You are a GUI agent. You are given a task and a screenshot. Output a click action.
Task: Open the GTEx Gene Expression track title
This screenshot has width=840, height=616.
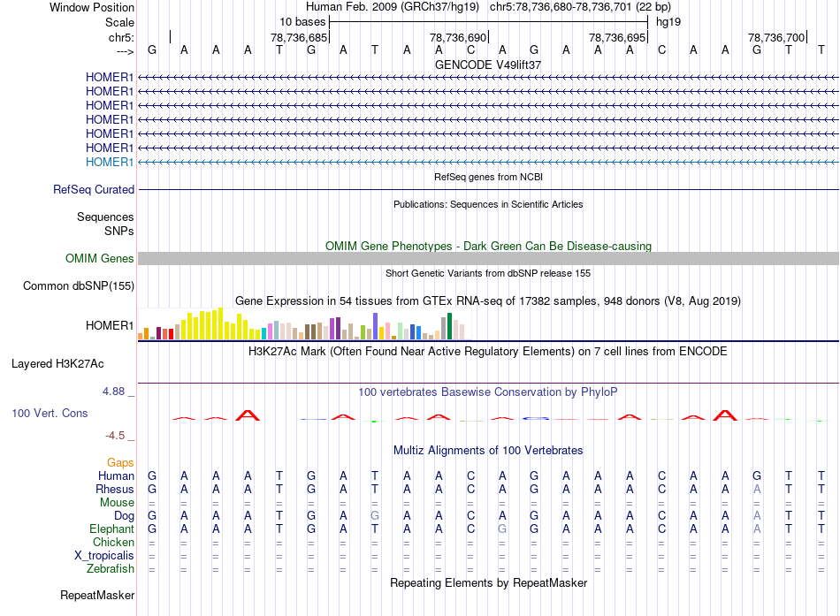pyautogui.click(x=488, y=301)
